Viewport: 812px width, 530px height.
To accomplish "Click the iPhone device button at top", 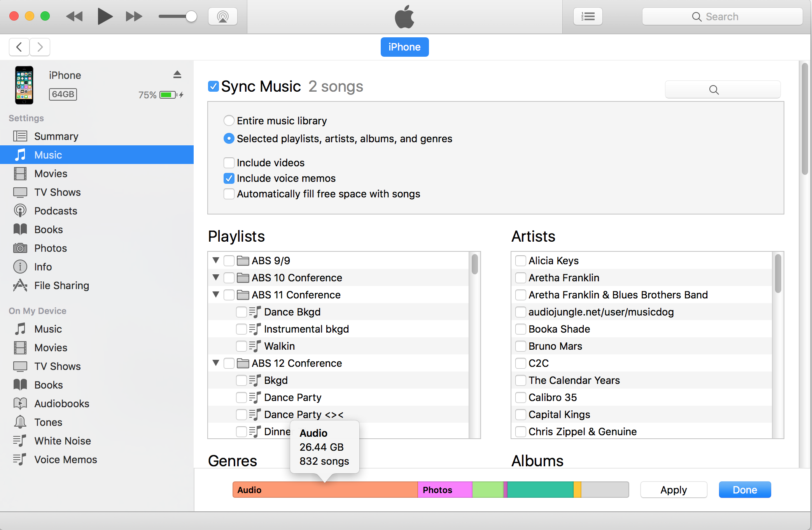I will tap(404, 47).
